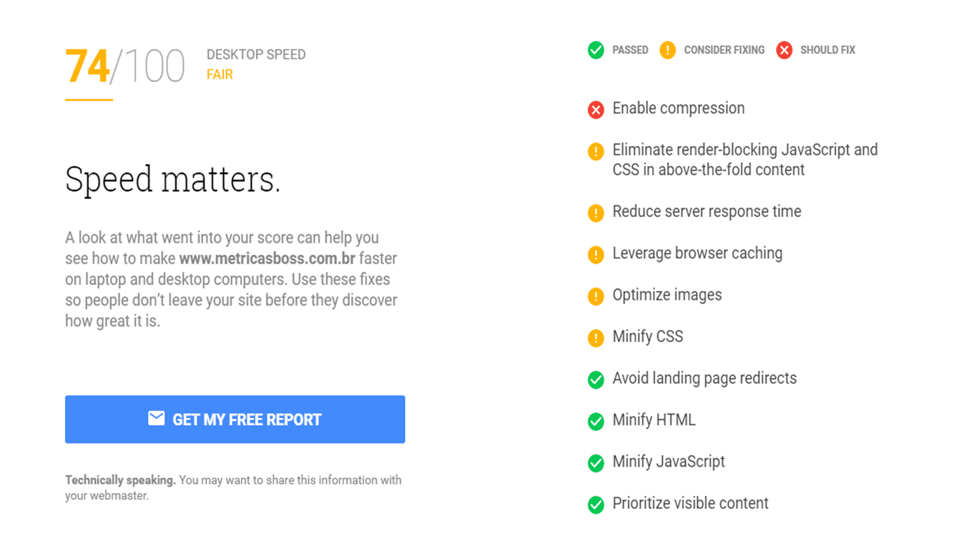Click the yellow icon beside Reduce server response time

click(596, 213)
